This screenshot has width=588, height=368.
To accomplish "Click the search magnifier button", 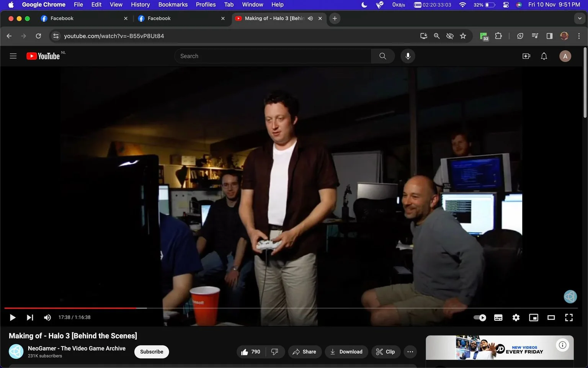I will tap(382, 56).
